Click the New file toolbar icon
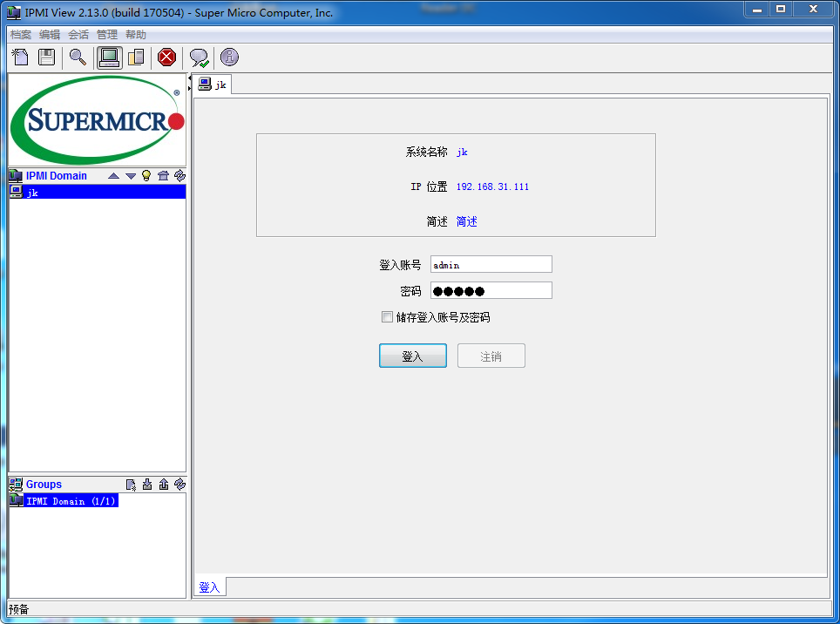Image resolution: width=840 pixels, height=624 pixels. (x=19, y=57)
